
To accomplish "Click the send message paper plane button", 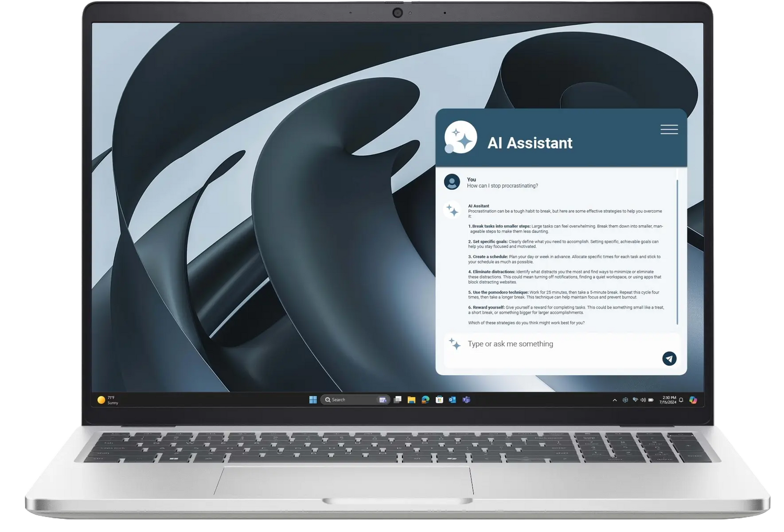I will [669, 358].
